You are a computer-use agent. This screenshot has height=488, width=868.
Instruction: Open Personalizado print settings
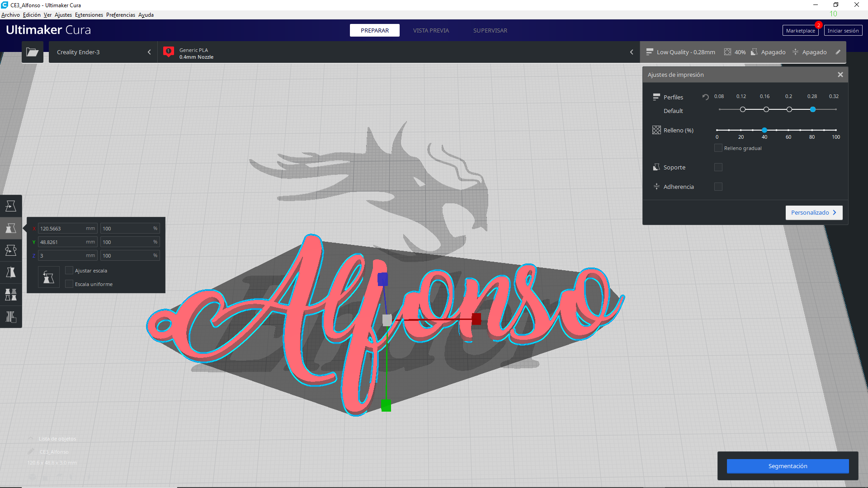[x=814, y=212]
